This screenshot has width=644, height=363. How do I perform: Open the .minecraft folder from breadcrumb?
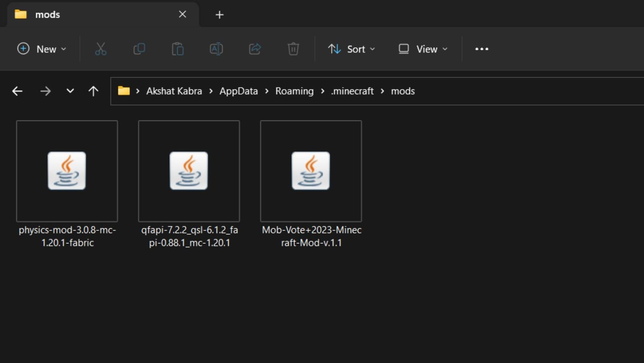point(352,91)
